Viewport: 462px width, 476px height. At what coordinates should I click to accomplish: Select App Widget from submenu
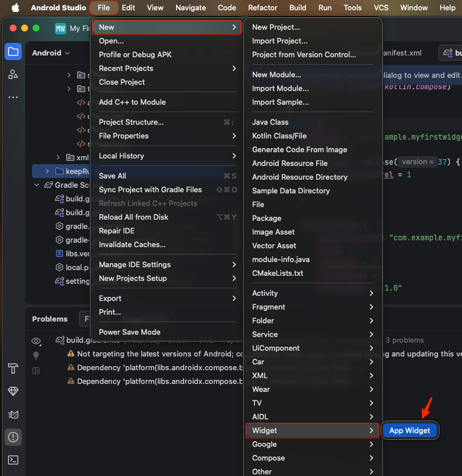409,430
